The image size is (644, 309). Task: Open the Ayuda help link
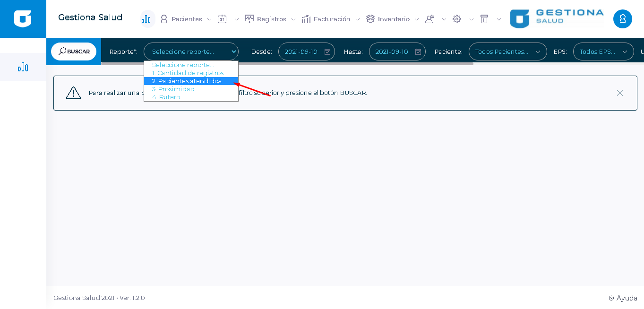click(623, 298)
